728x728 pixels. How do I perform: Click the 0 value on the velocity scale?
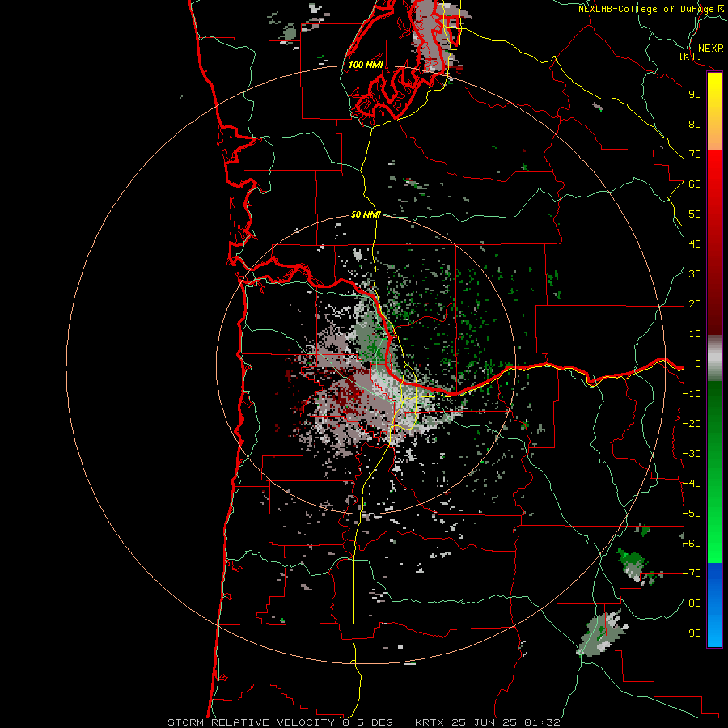coord(698,364)
